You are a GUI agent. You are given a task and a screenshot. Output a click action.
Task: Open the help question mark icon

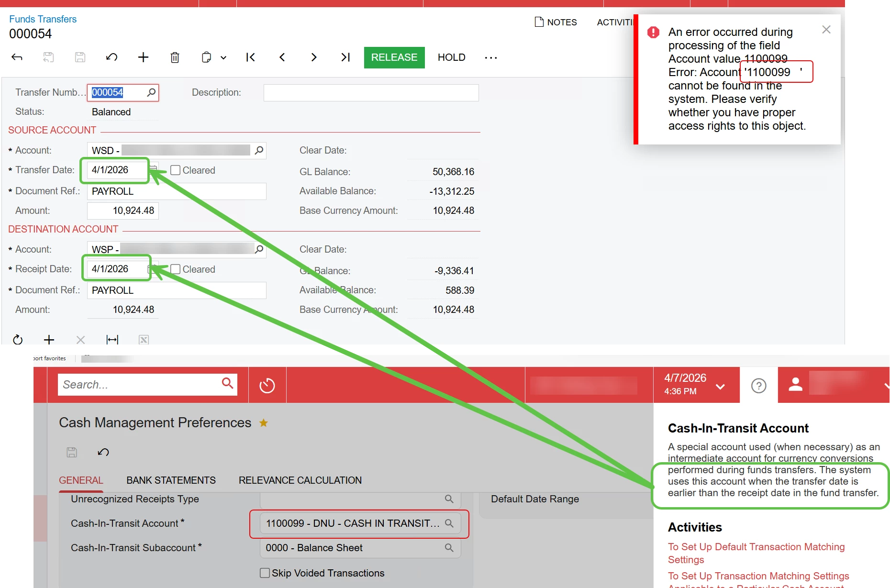click(x=758, y=386)
